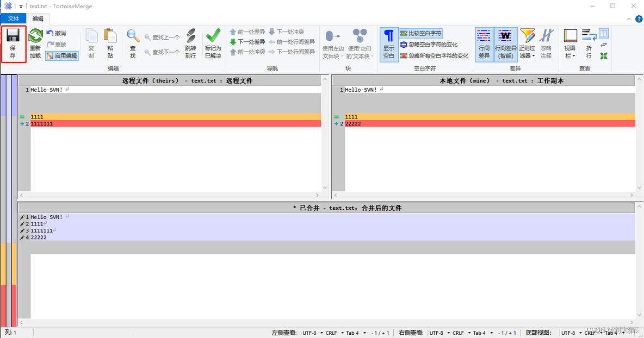Click the swap views arrows icon

tap(604, 45)
